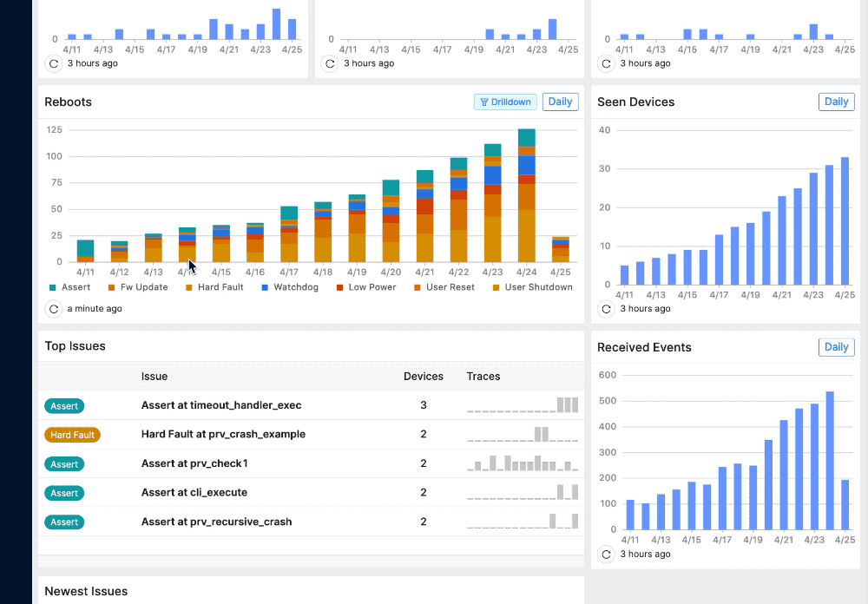This screenshot has height=604, width=868.
Task: Click the Hard Fault badge in Top Issues
Action: pyautogui.click(x=72, y=435)
